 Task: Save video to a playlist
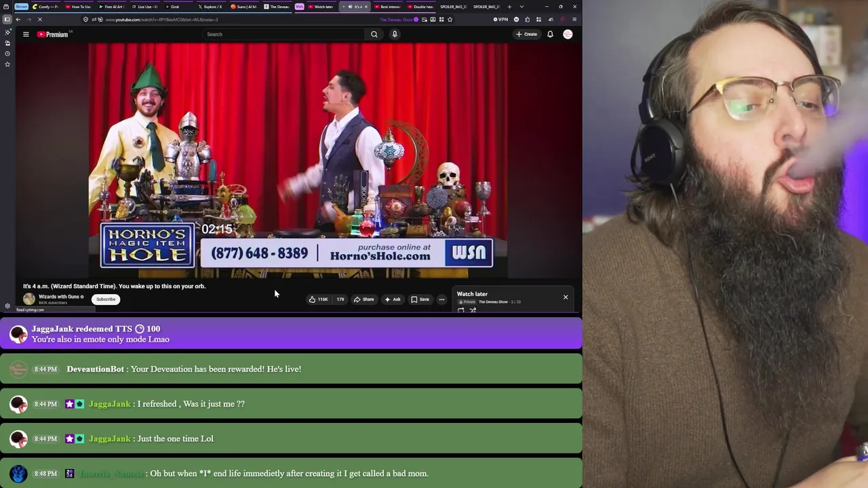point(420,299)
